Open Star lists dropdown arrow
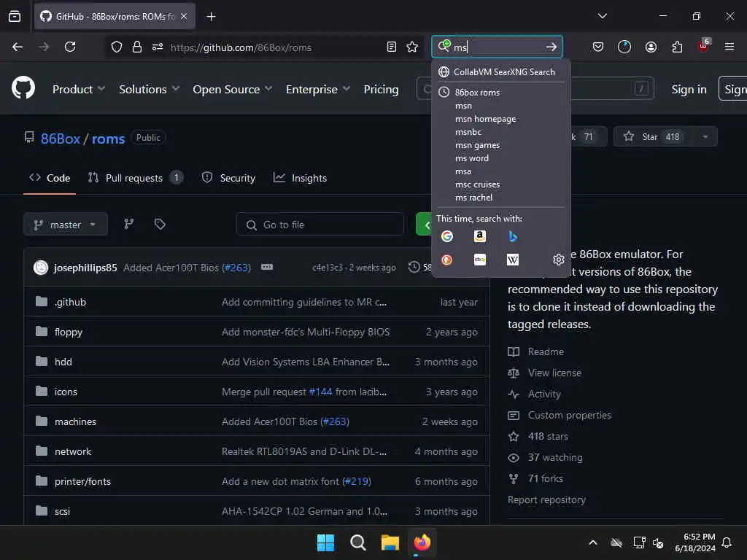This screenshot has width=747, height=560. 705,136
